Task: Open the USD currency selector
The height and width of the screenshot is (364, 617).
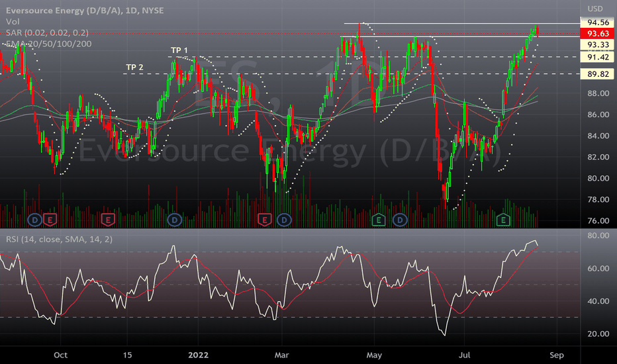Action: tap(595, 9)
